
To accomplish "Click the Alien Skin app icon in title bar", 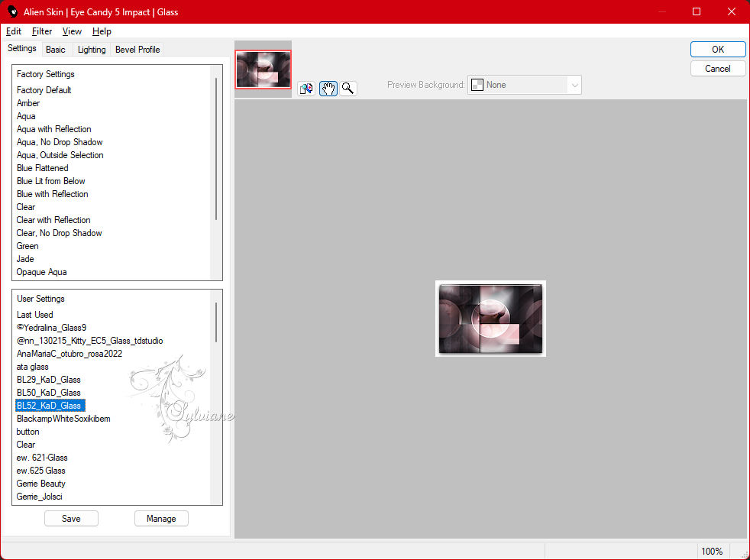I will 13,11.
